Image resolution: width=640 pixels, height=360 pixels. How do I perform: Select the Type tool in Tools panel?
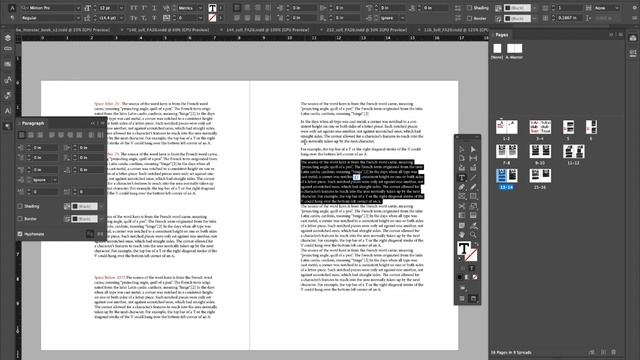[462, 178]
